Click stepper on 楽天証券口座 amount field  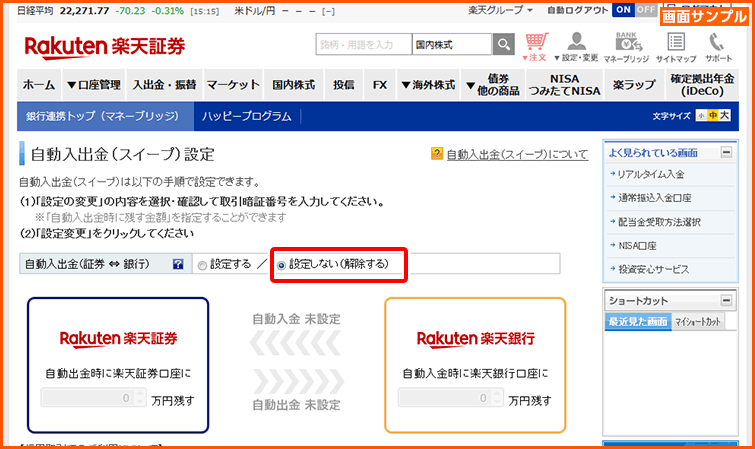(x=140, y=398)
